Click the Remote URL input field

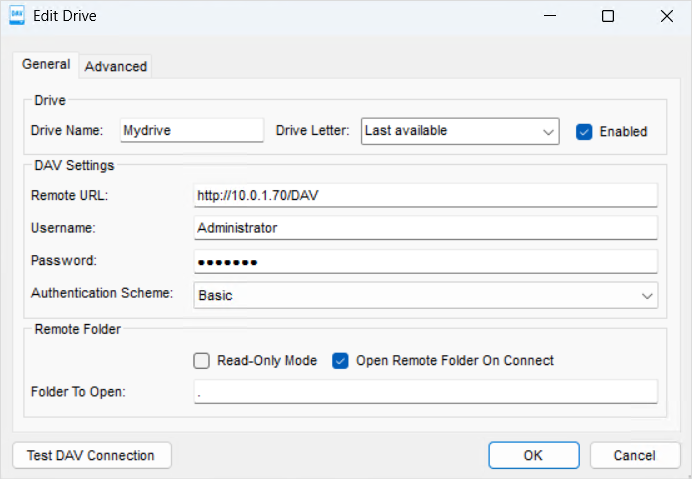click(425, 196)
